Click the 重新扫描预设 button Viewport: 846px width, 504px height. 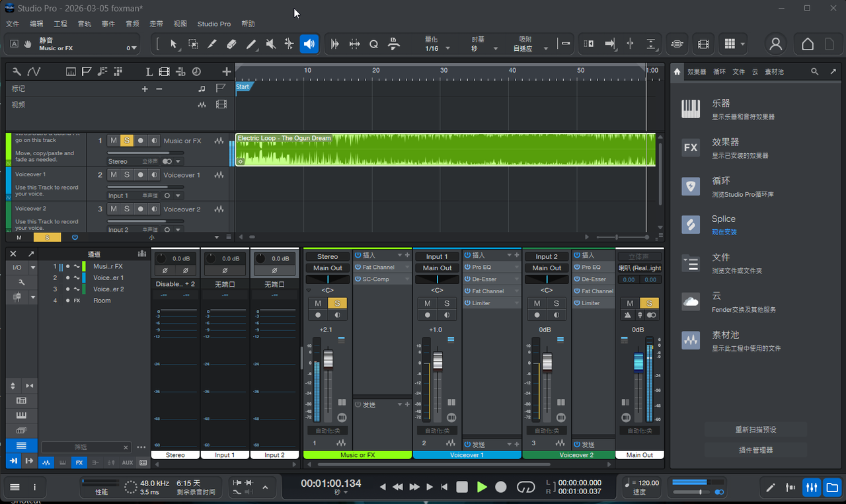(755, 429)
